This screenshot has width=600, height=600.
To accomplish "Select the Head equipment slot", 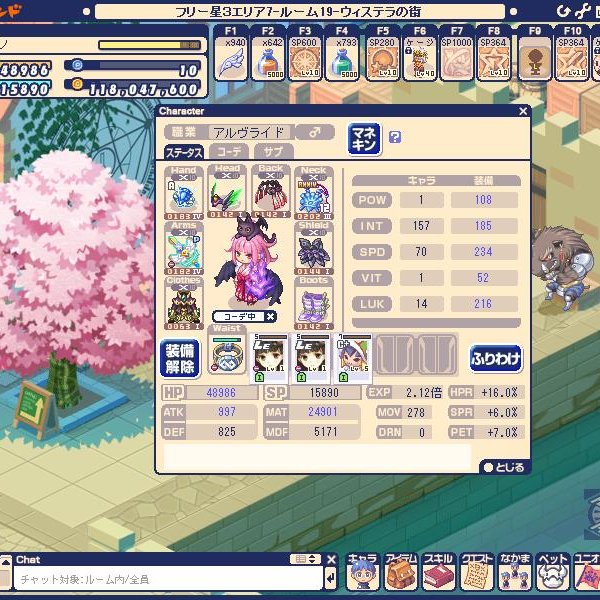I will (x=227, y=191).
